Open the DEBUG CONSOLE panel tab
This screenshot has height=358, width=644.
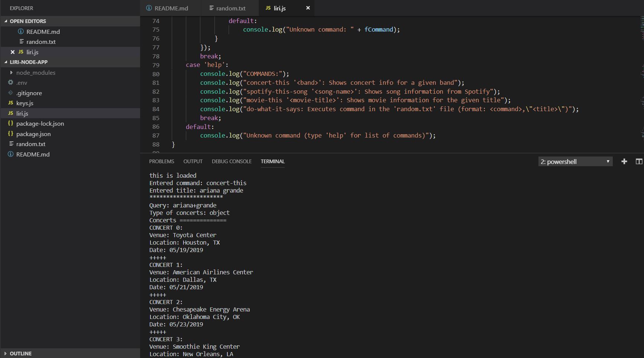coord(232,161)
